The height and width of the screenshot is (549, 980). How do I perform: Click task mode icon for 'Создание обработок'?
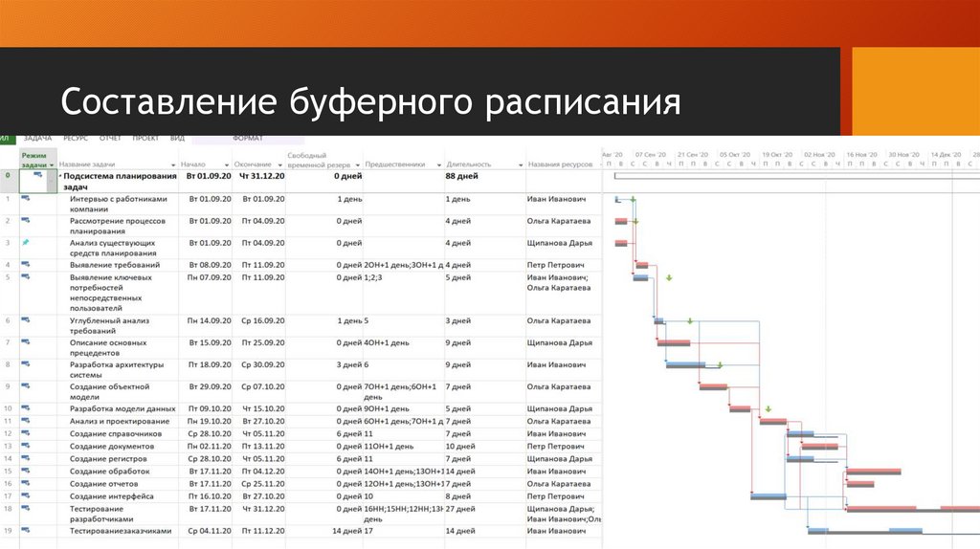(x=26, y=471)
